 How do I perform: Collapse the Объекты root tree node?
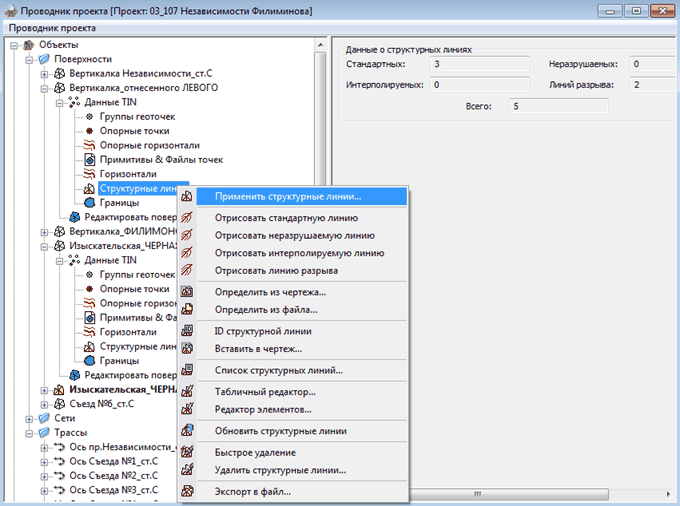click(x=14, y=45)
